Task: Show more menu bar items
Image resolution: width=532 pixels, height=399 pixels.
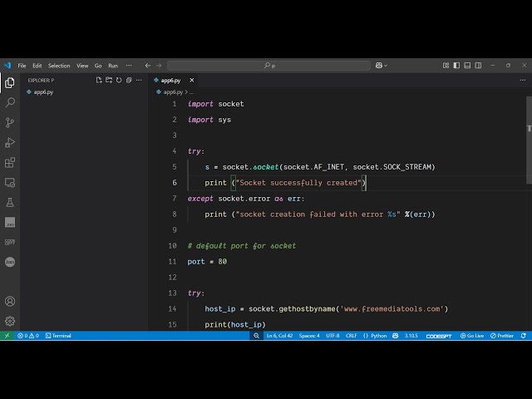Action: tap(129, 66)
